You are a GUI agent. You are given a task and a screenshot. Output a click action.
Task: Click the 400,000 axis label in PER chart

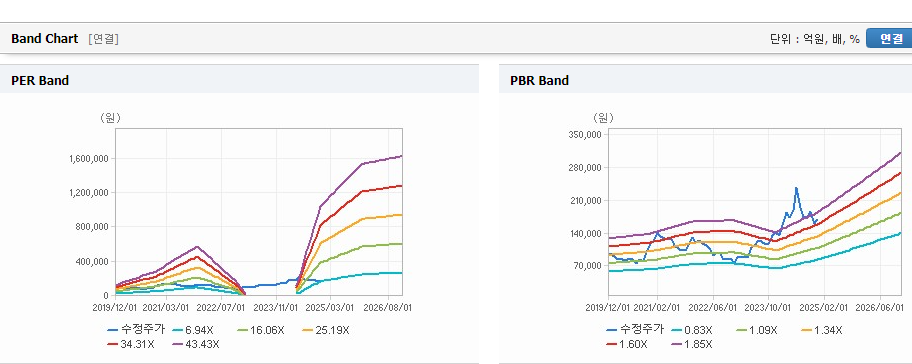(93, 262)
